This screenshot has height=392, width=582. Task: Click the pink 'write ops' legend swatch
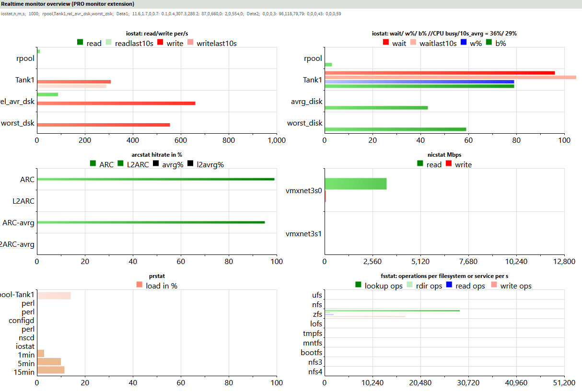pos(494,285)
